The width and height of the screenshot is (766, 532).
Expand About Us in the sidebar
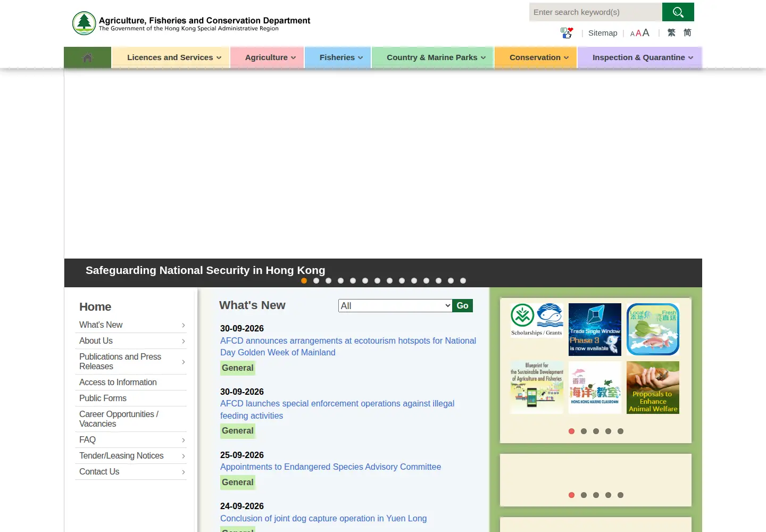point(131,341)
